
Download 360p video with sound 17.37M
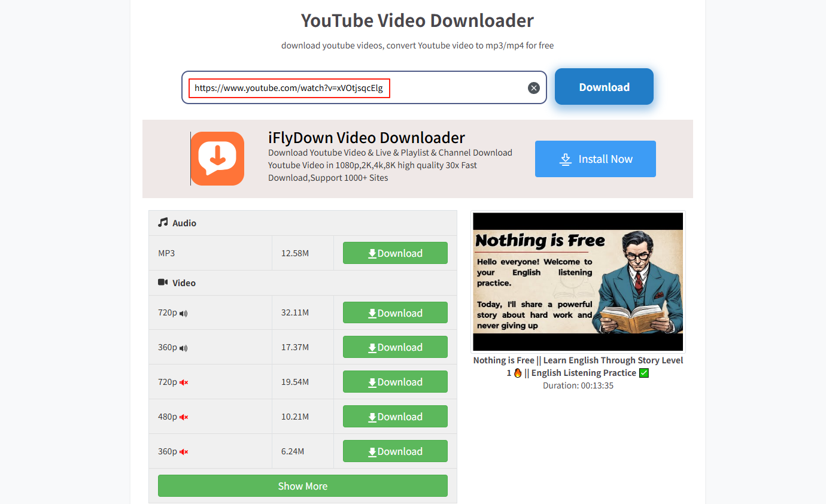click(395, 347)
